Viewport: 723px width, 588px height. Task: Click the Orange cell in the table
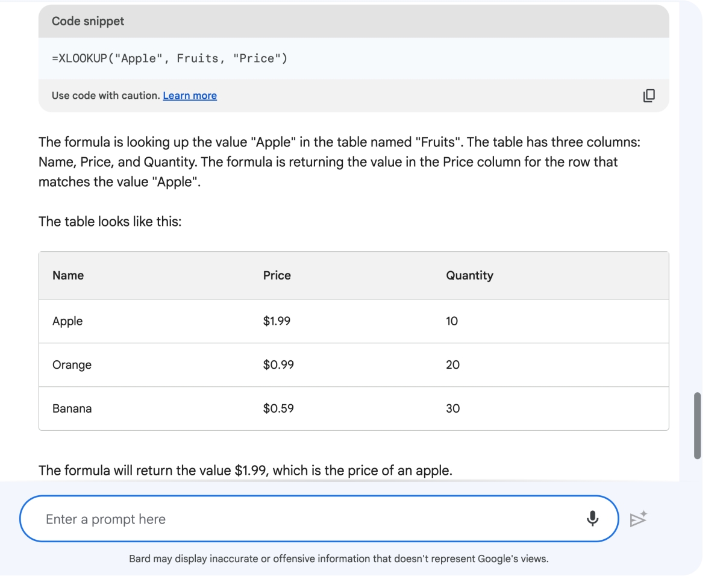click(72, 364)
